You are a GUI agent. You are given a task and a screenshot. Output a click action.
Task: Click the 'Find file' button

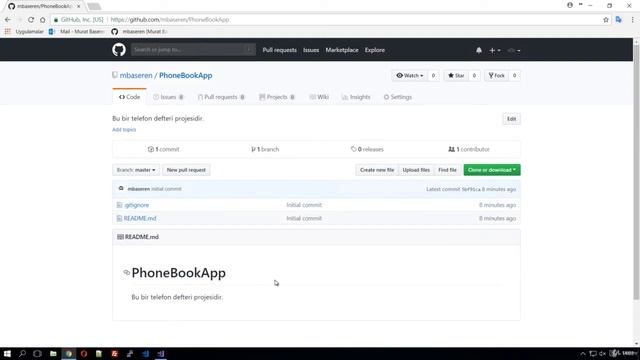click(447, 170)
